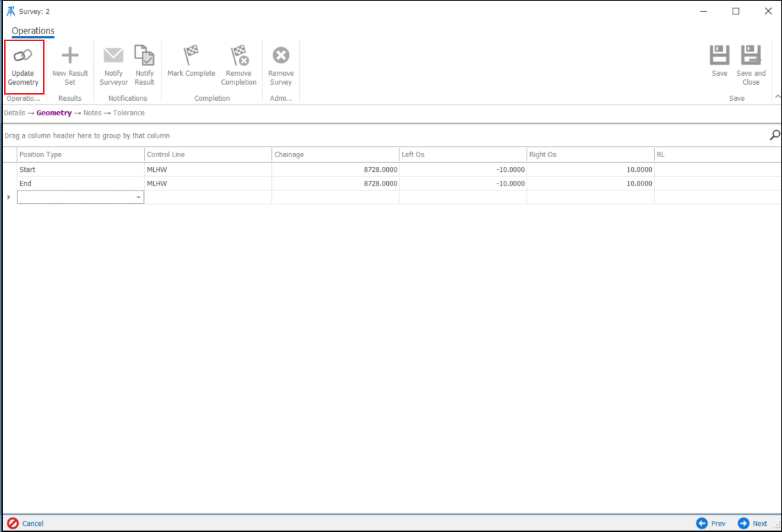Open the Tolerance step in the breadcrumb

click(129, 113)
